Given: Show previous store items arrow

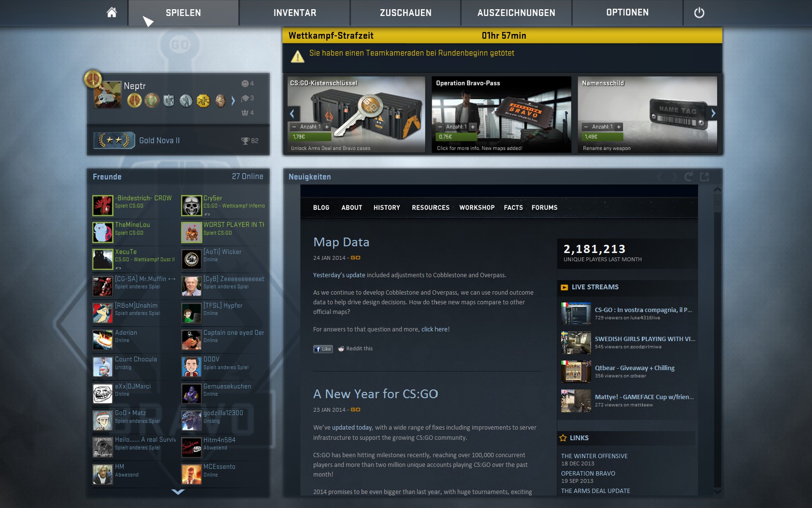Looking at the screenshot, I should click(292, 114).
